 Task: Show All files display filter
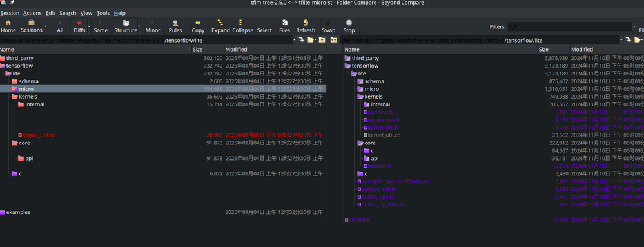(x=60, y=26)
